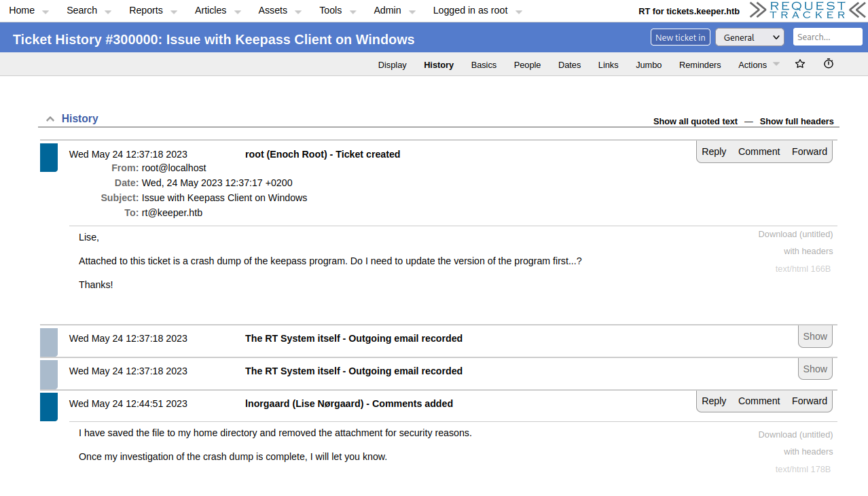868x496 pixels.
Task: Click timestamp 'Wed May 24 12:44:51 2023'
Action: click(128, 404)
